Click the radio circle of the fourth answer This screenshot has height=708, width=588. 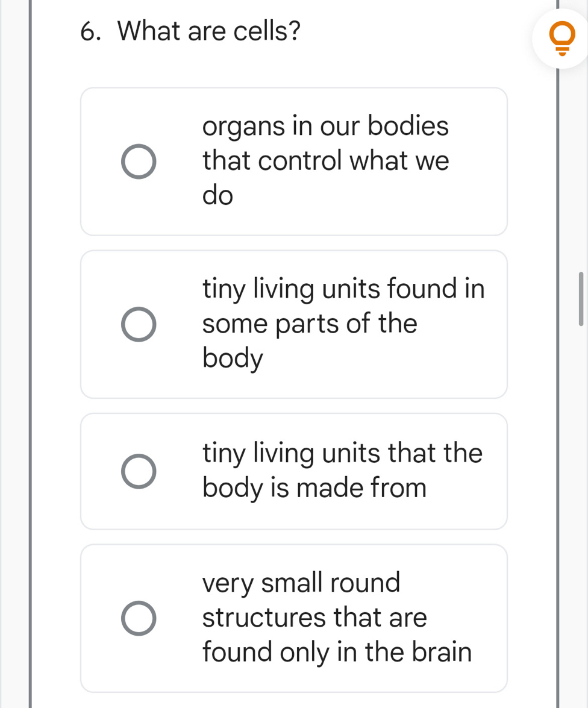tap(139, 618)
